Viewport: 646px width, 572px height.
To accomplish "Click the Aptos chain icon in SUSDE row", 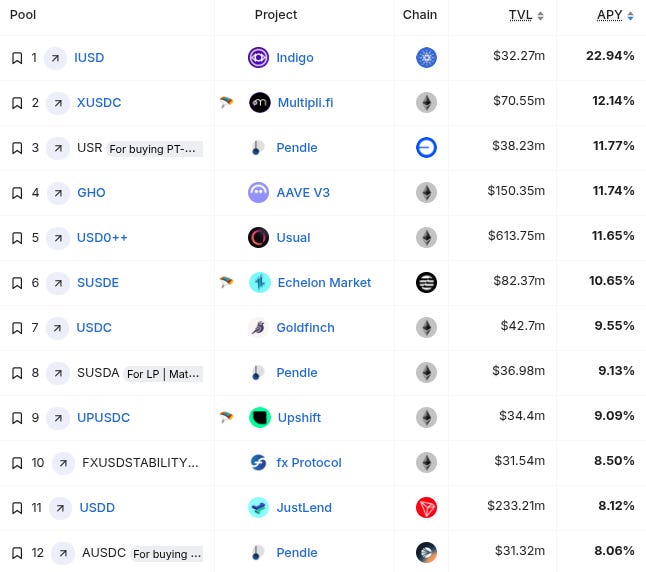I will (x=426, y=283).
